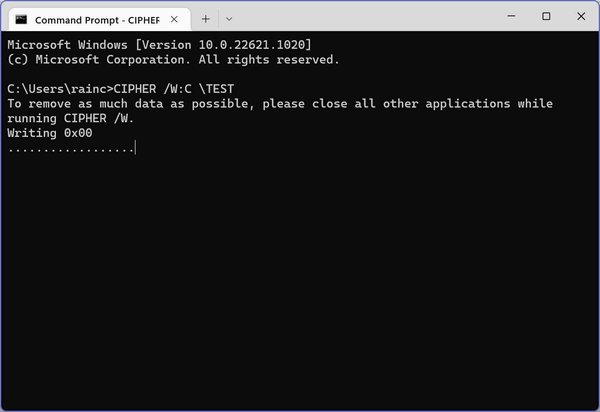This screenshot has width=600, height=412.
Task: Open a new tab with the plus button
Action: click(205, 19)
